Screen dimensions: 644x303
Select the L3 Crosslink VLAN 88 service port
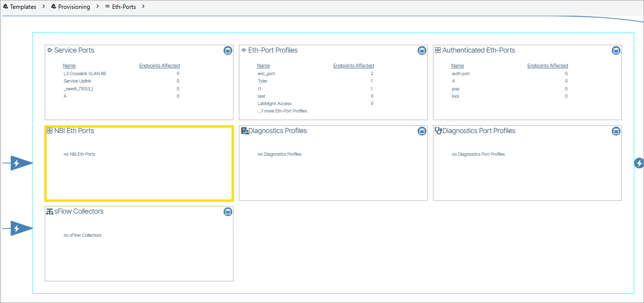pyautogui.click(x=84, y=74)
